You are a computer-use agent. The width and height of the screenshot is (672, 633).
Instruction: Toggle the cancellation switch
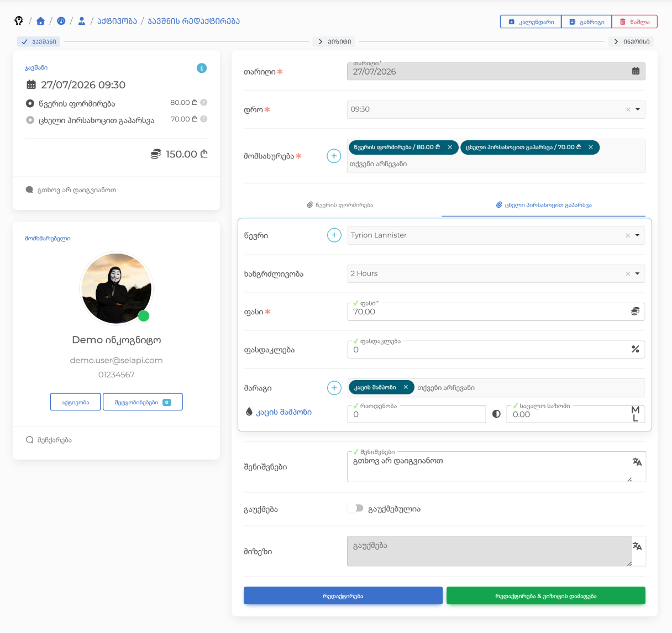[355, 508]
